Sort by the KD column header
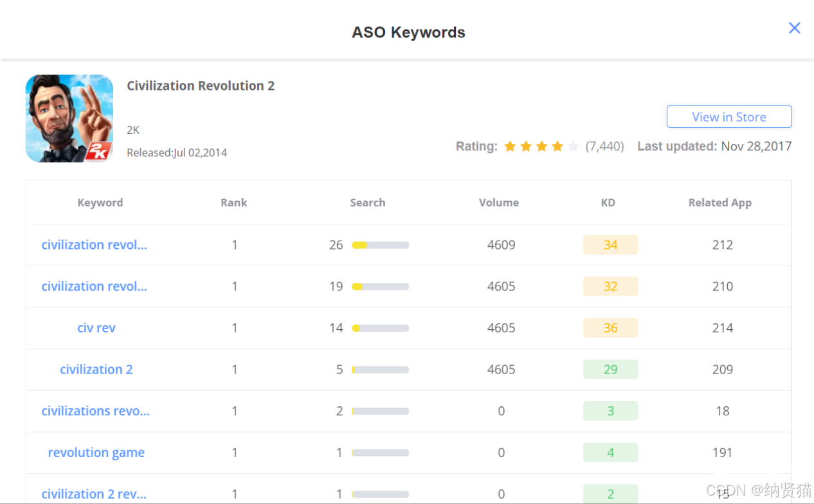This screenshot has width=814, height=504. [608, 203]
